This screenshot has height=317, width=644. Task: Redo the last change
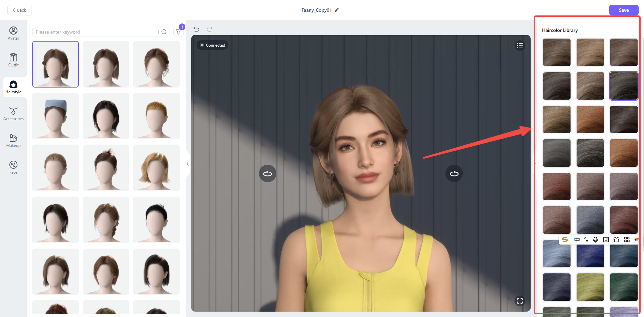210,29
